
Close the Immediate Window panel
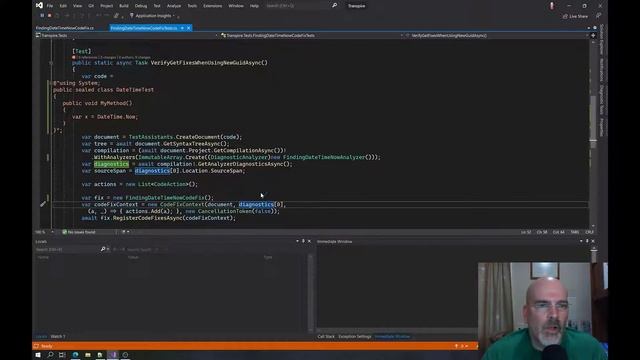(x=593, y=241)
